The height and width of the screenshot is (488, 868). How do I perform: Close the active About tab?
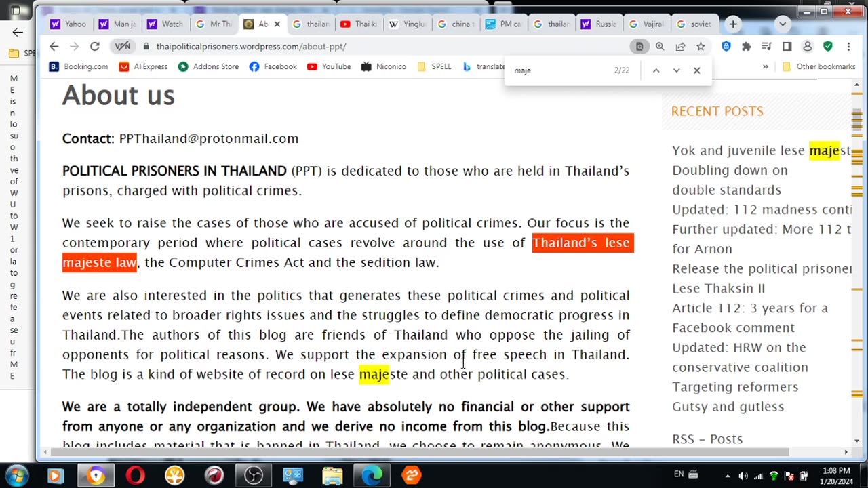(x=277, y=24)
